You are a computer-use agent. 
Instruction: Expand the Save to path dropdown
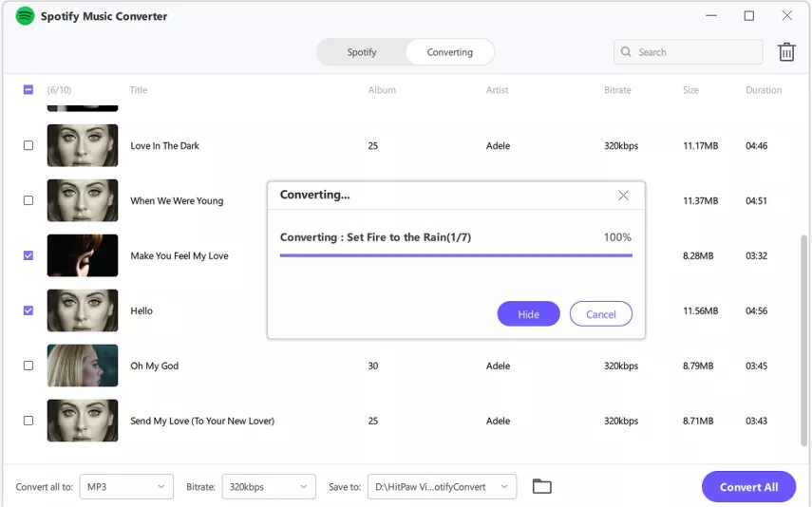coord(442,486)
